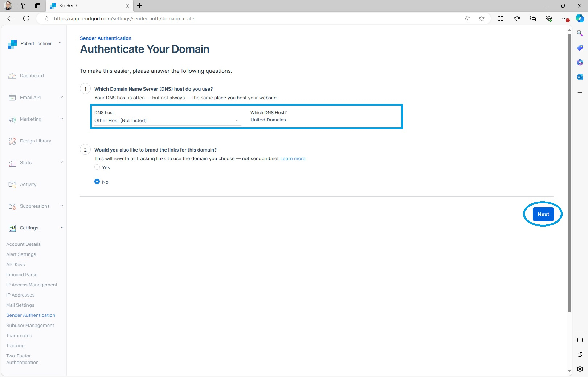
Task: Click the Next button
Action: (x=543, y=214)
